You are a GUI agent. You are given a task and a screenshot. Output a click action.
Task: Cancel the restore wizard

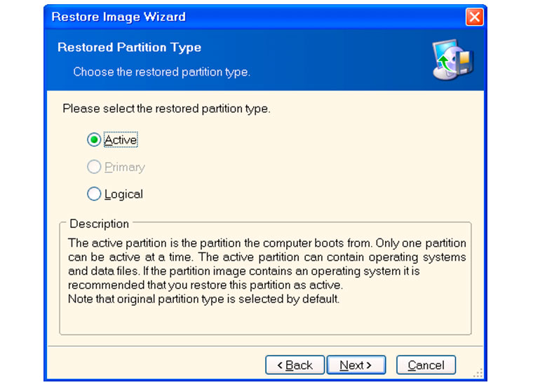[426, 365]
